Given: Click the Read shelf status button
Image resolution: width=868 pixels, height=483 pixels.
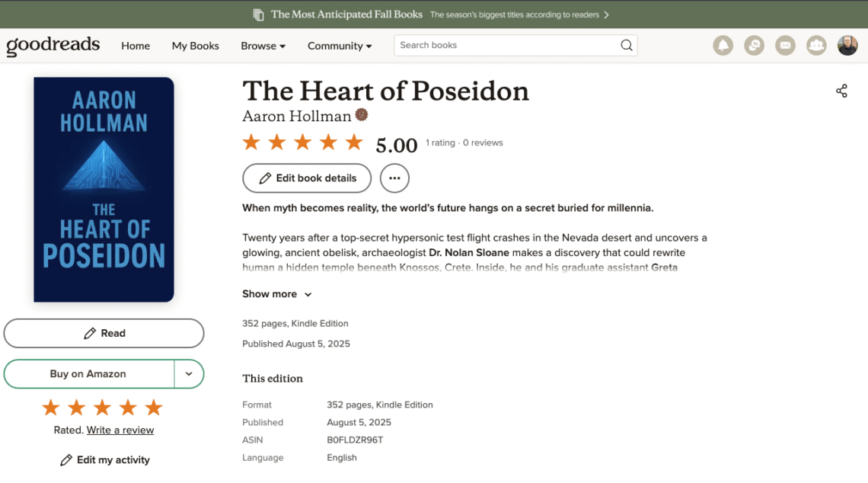Looking at the screenshot, I should click(x=104, y=334).
